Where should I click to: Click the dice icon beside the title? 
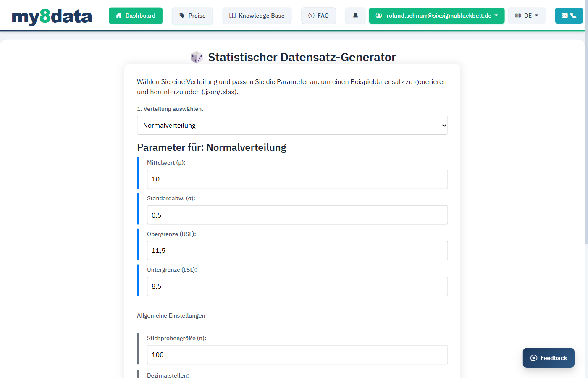pyautogui.click(x=197, y=57)
